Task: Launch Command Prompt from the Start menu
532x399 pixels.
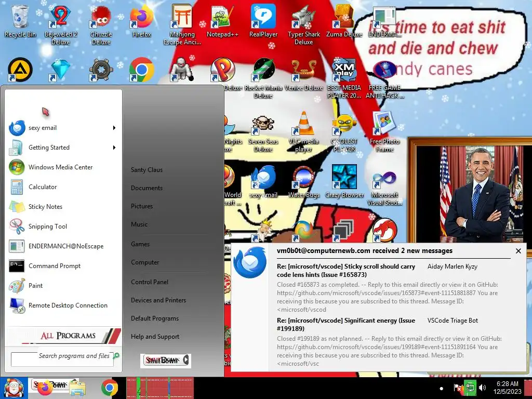Action: [63, 266]
